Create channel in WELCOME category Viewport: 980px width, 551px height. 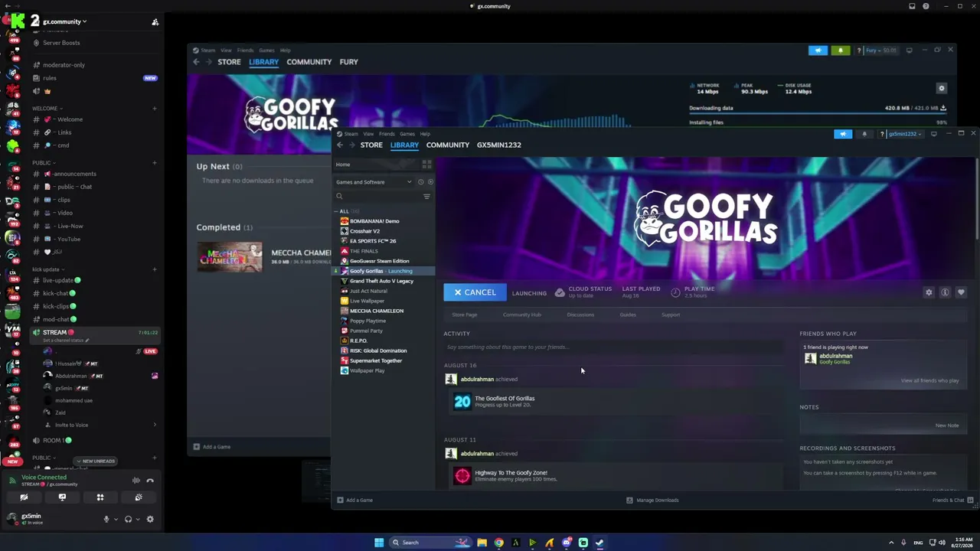tap(155, 109)
